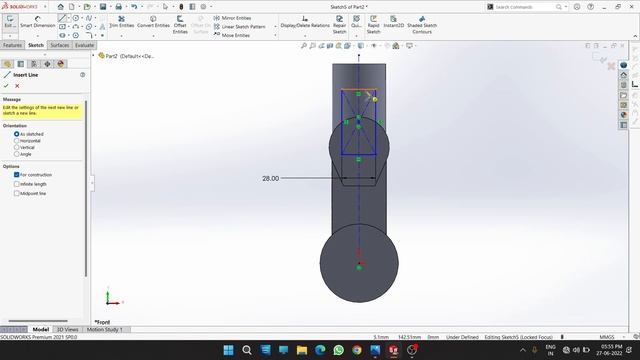Expand the Part2 feature tree
This screenshot has height=360, width=640.
tap(93, 56)
